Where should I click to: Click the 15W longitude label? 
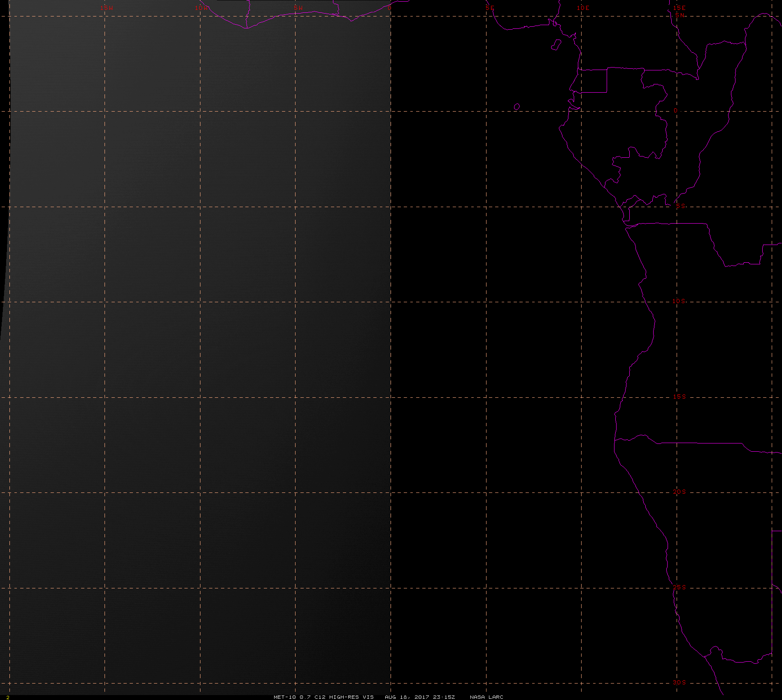click(107, 8)
